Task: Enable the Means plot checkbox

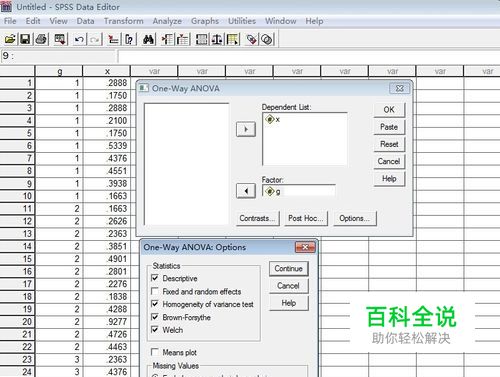Action: coord(155,352)
